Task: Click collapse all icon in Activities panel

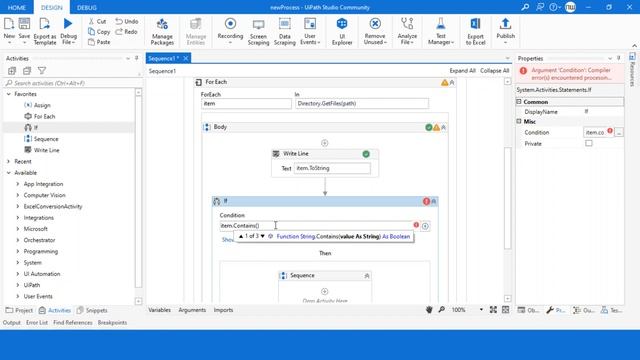Action: [x=27, y=71]
